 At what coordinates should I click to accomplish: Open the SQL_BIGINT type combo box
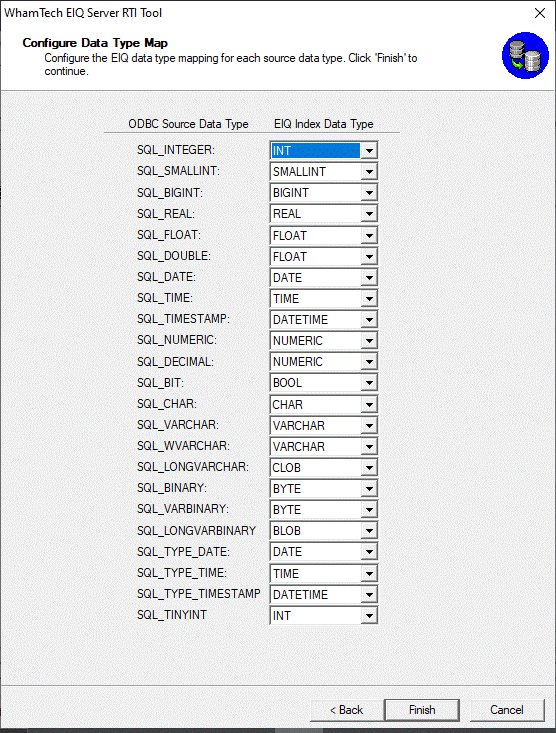click(x=324, y=193)
